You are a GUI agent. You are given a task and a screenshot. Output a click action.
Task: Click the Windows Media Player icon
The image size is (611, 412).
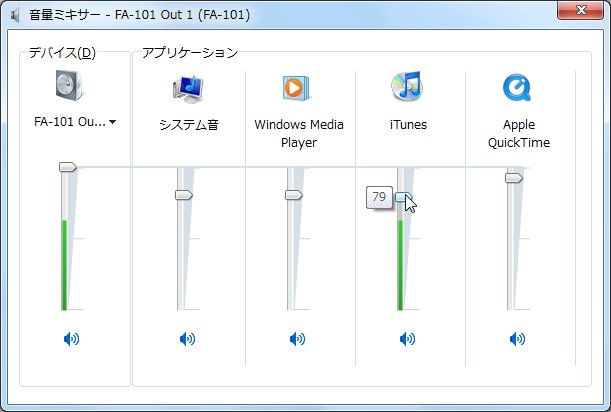pyautogui.click(x=296, y=88)
